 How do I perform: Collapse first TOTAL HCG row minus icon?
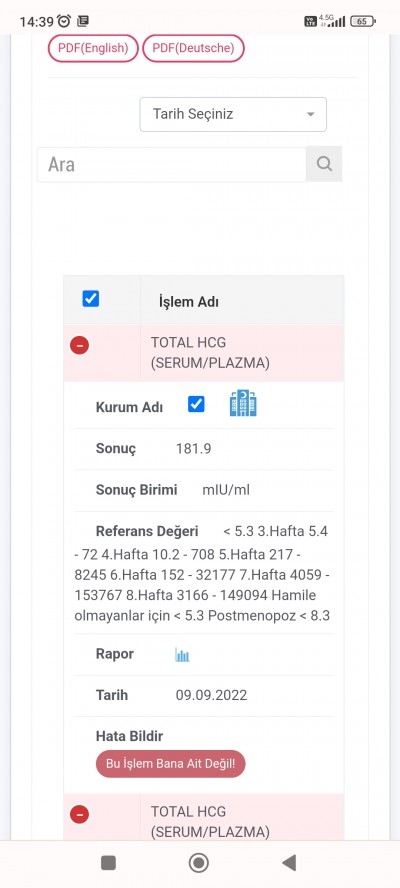pyautogui.click(x=79, y=345)
